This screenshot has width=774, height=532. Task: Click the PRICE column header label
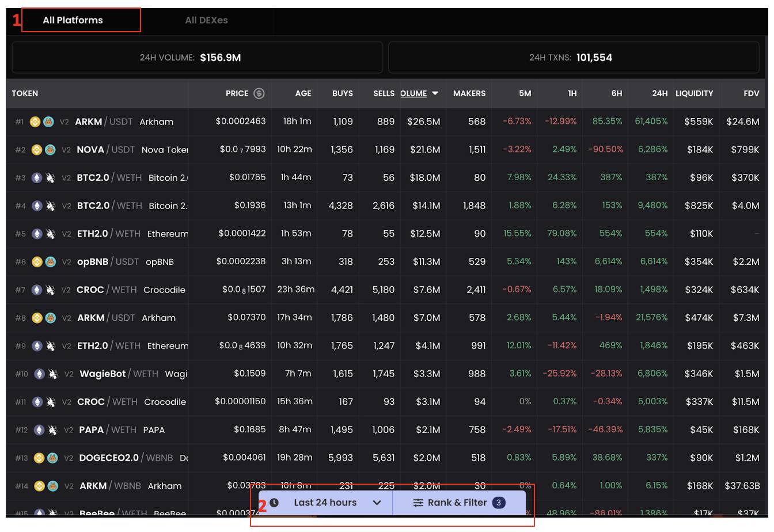click(237, 93)
